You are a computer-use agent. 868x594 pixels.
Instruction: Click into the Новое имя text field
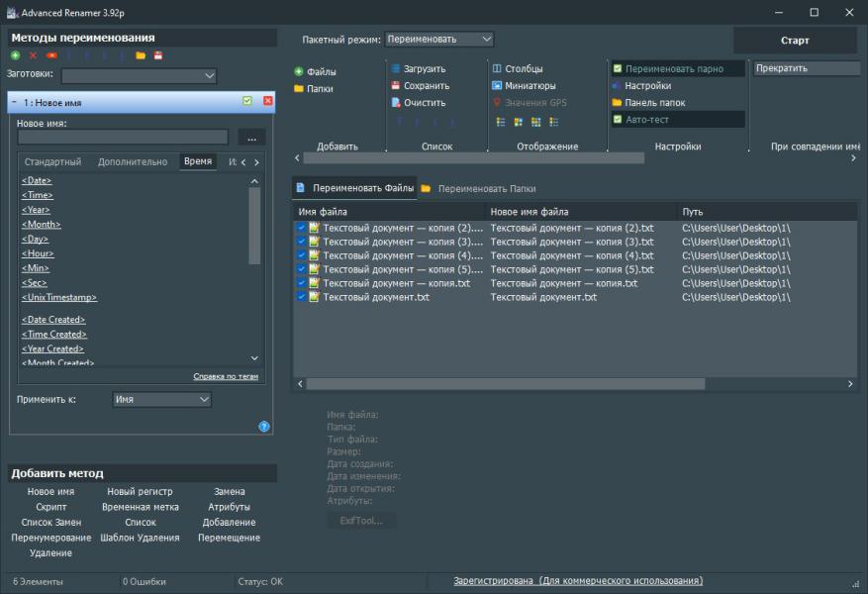pos(123,138)
